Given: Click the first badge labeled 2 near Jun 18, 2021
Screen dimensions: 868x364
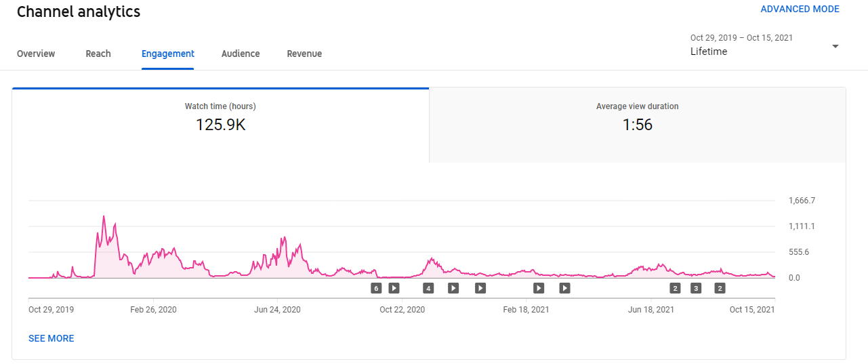Looking at the screenshot, I should (675, 288).
